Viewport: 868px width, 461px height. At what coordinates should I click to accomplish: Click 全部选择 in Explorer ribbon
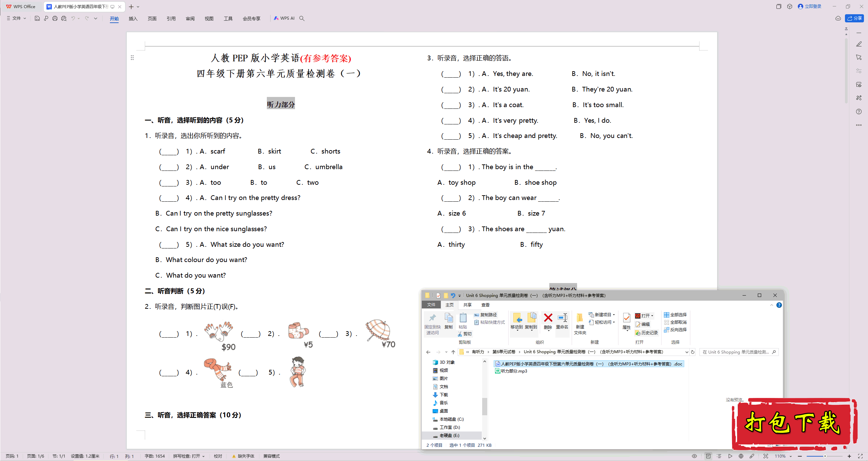point(675,315)
